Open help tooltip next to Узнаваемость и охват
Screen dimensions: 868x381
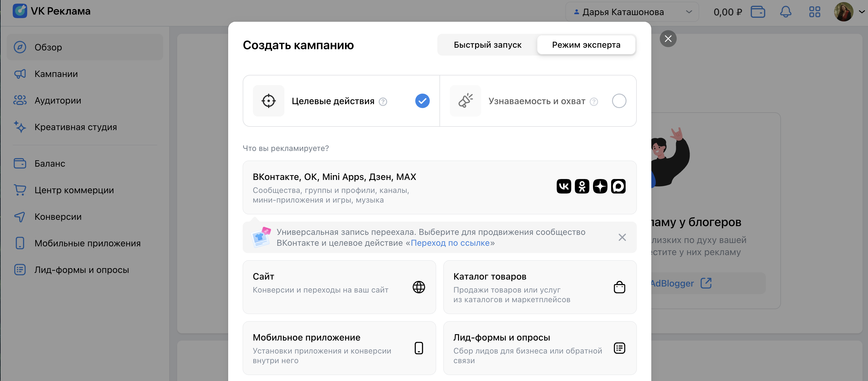pos(594,102)
